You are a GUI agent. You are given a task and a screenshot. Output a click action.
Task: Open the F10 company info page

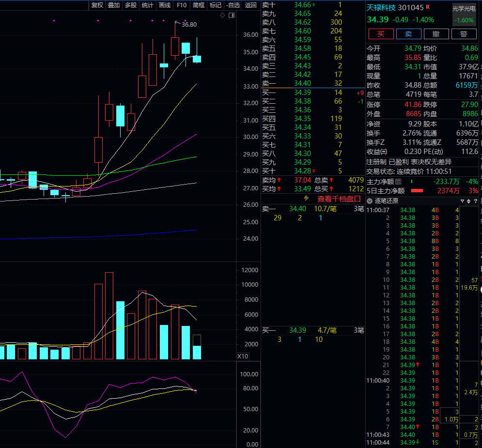tap(181, 5)
